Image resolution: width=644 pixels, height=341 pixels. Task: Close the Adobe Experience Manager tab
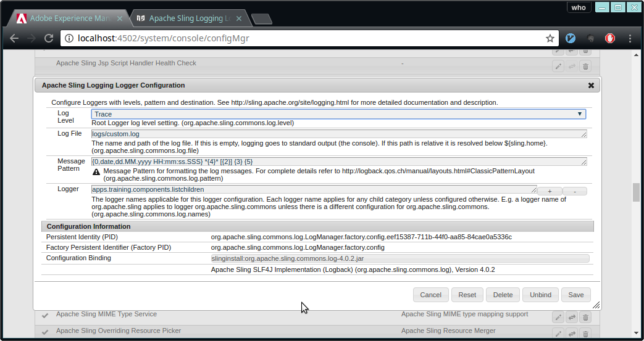pos(120,18)
